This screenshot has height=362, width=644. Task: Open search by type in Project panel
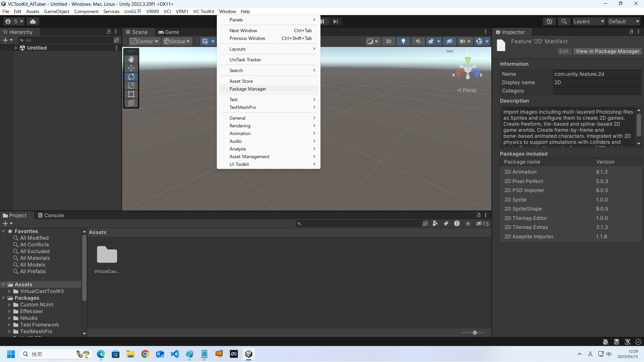pos(435,224)
